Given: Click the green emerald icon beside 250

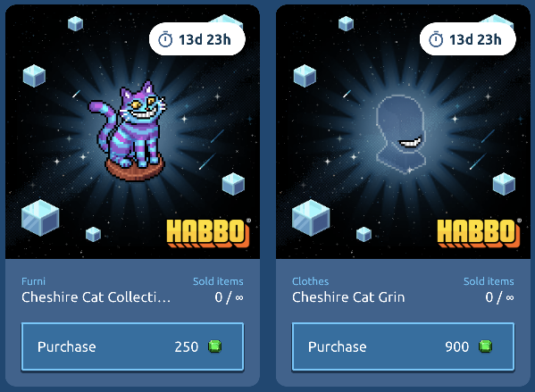Looking at the screenshot, I should [215, 346].
